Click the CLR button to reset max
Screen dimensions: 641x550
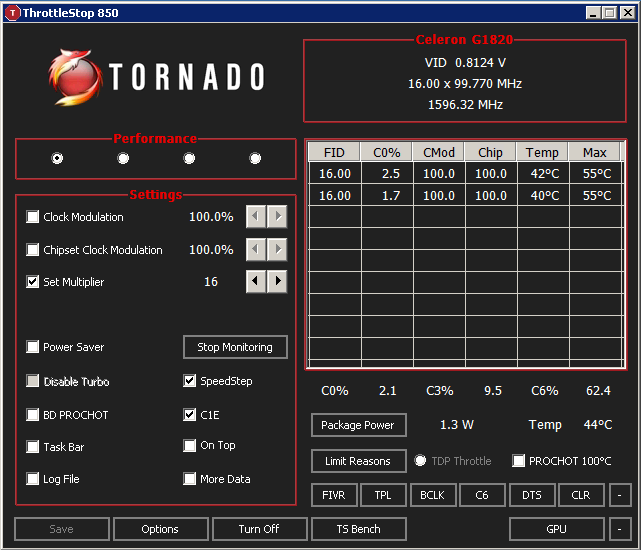pos(581,495)
